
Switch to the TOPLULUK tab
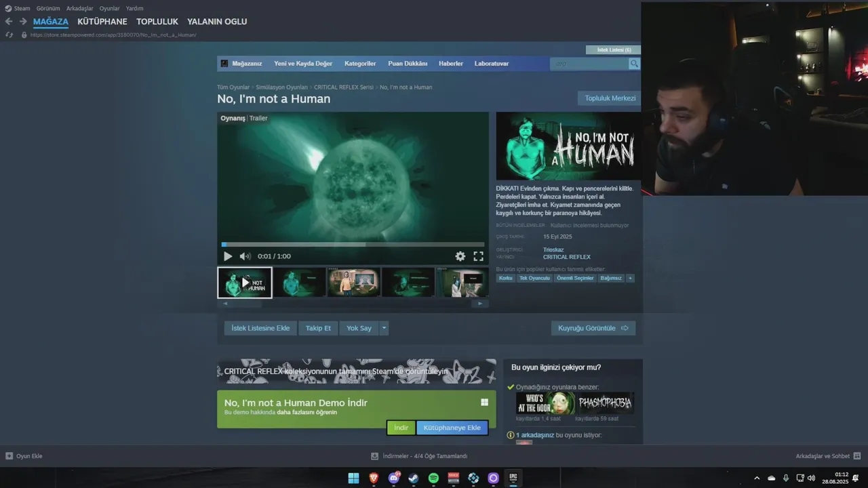157,22
